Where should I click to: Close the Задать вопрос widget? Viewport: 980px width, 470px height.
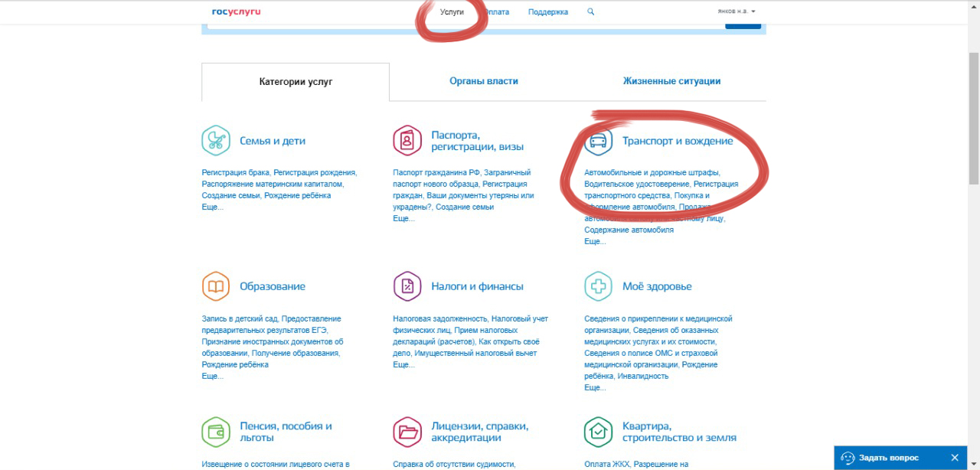tap(955, 458)
